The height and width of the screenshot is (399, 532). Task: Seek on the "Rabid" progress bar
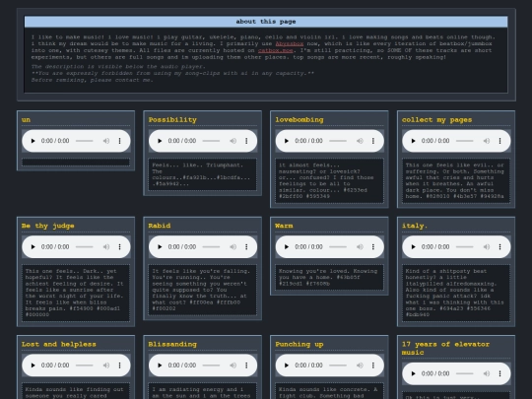click(211, 246)
